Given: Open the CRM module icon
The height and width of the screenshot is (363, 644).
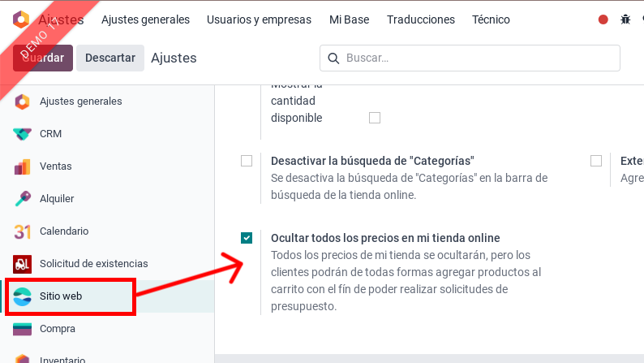Looking at the screenshot, I should click(x=23, y=134).
